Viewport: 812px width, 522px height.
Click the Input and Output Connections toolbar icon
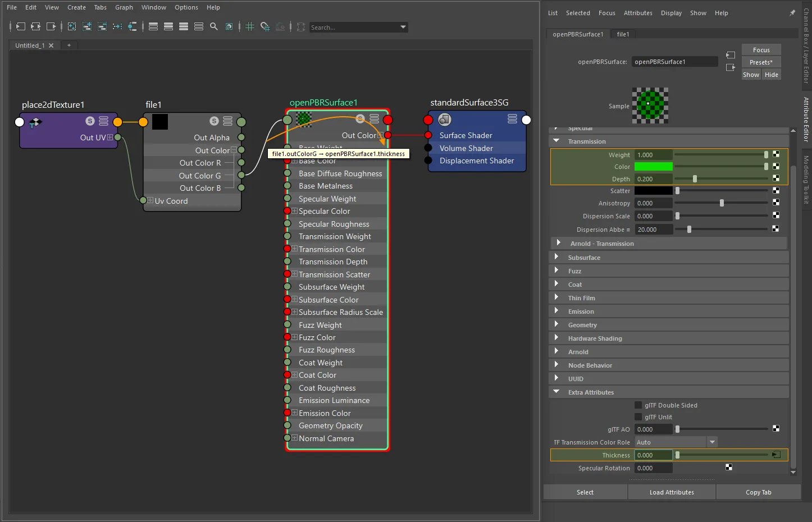click(x=35, y=26)
